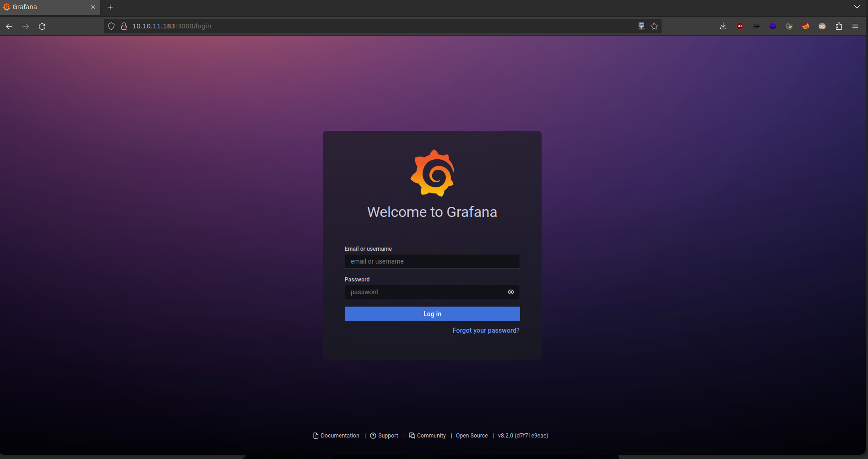
Task: Click the insecure connection padlock icon
Action: point(124,26)
